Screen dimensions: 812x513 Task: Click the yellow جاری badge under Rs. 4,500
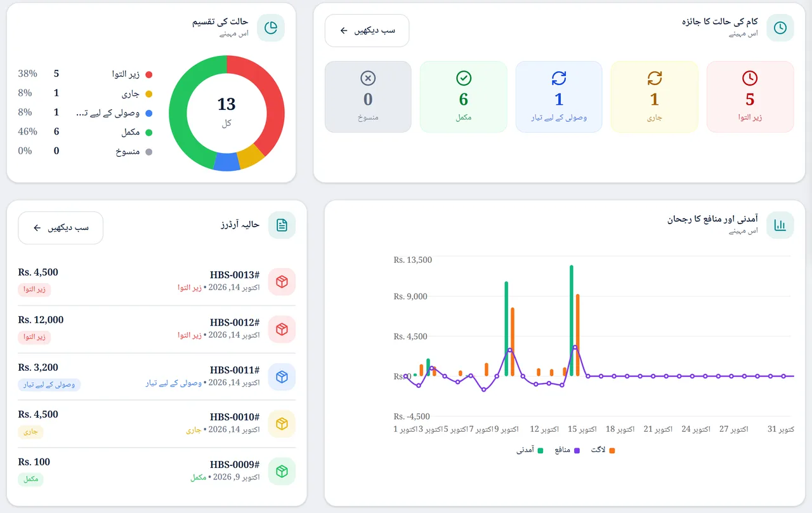[x=30, y=432]
